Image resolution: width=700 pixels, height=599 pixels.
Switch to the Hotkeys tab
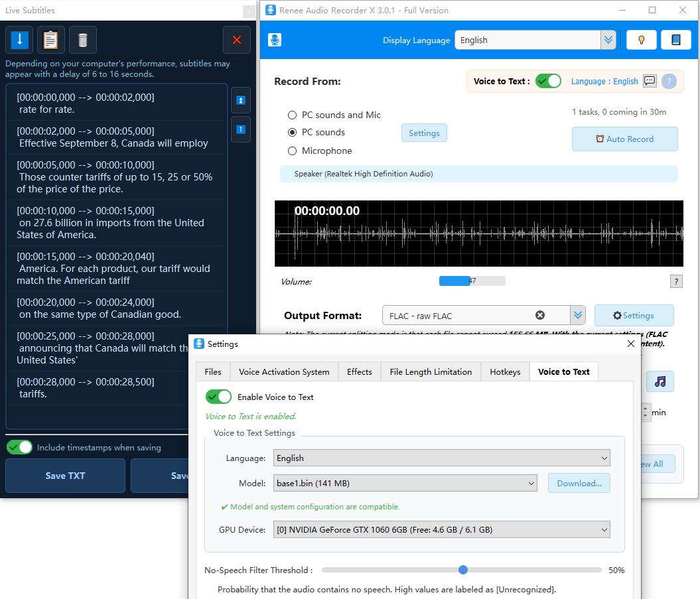505,372
